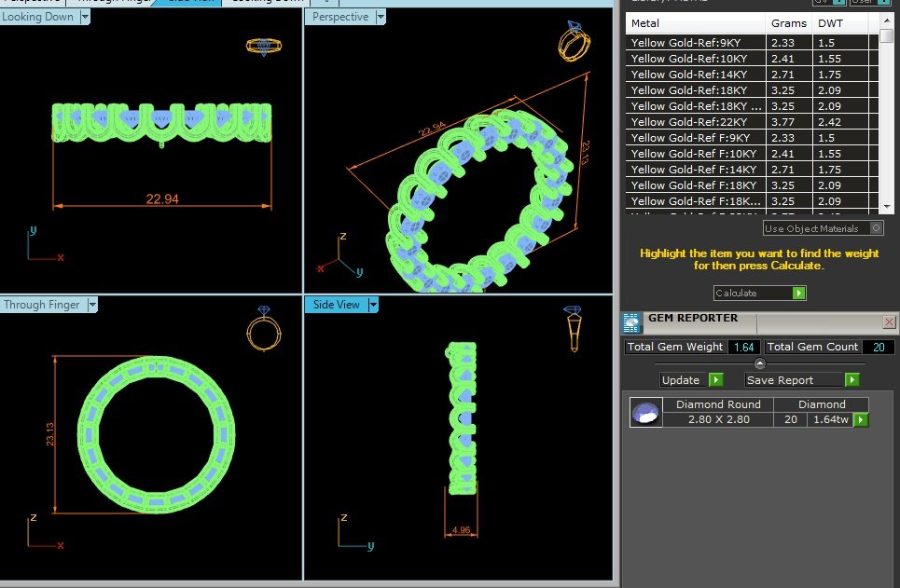
Task: Click the ring icon in Side View
Action: point(574,329)
